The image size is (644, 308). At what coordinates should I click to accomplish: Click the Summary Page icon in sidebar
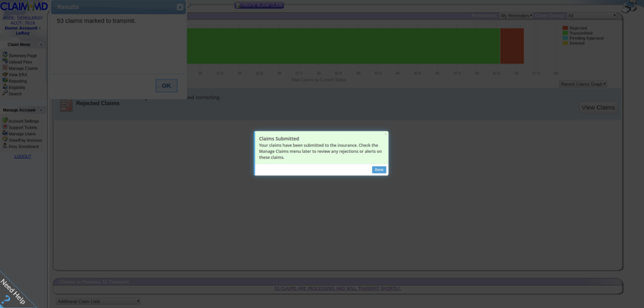click(5, 55)
